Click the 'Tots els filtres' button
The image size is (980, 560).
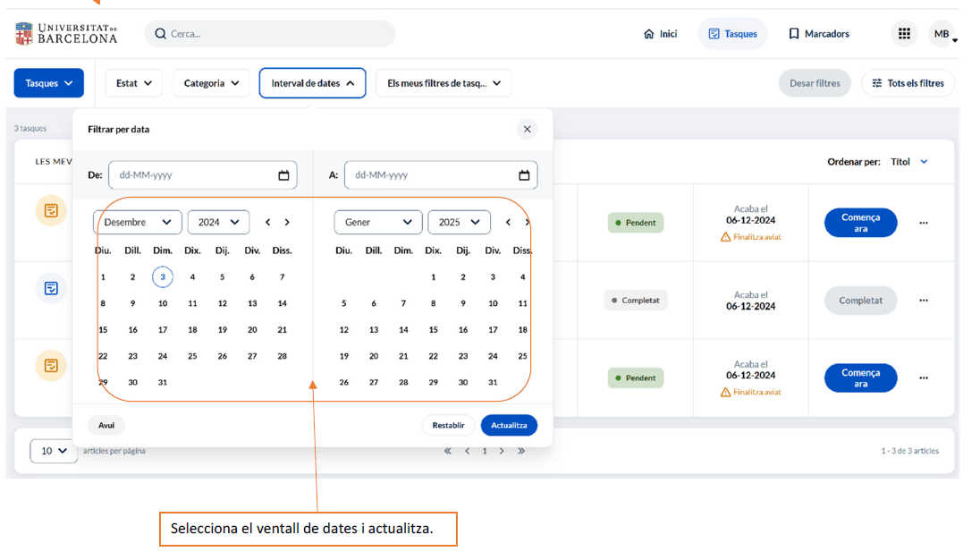[x=908, y=83]
